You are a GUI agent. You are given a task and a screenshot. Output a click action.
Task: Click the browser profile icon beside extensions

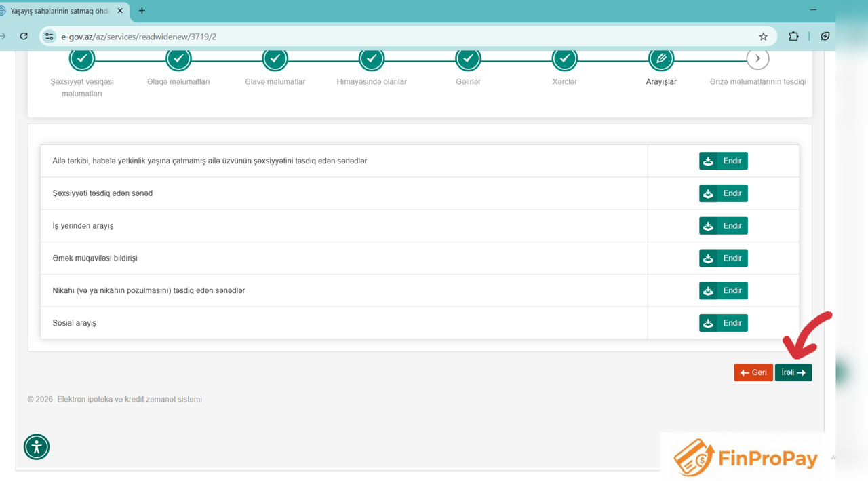tap(825, 37)
